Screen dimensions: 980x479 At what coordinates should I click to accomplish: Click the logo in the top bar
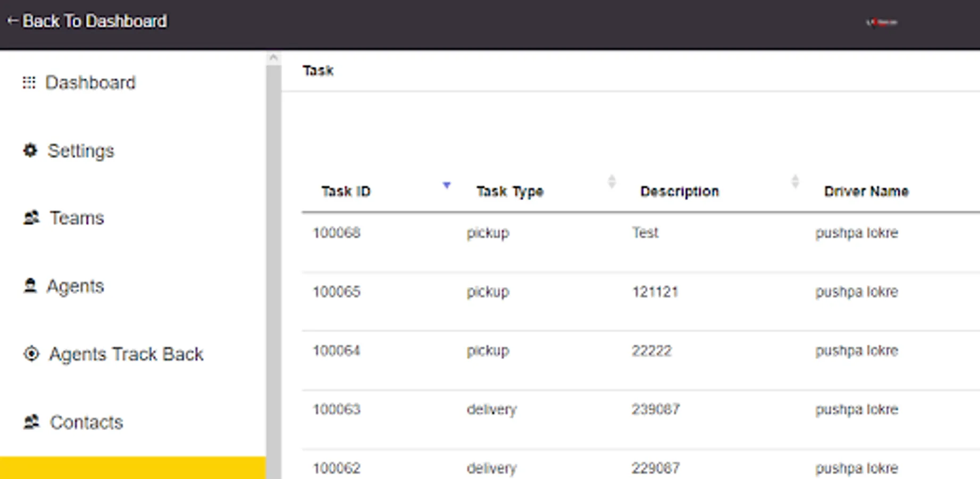click(882, 22)
